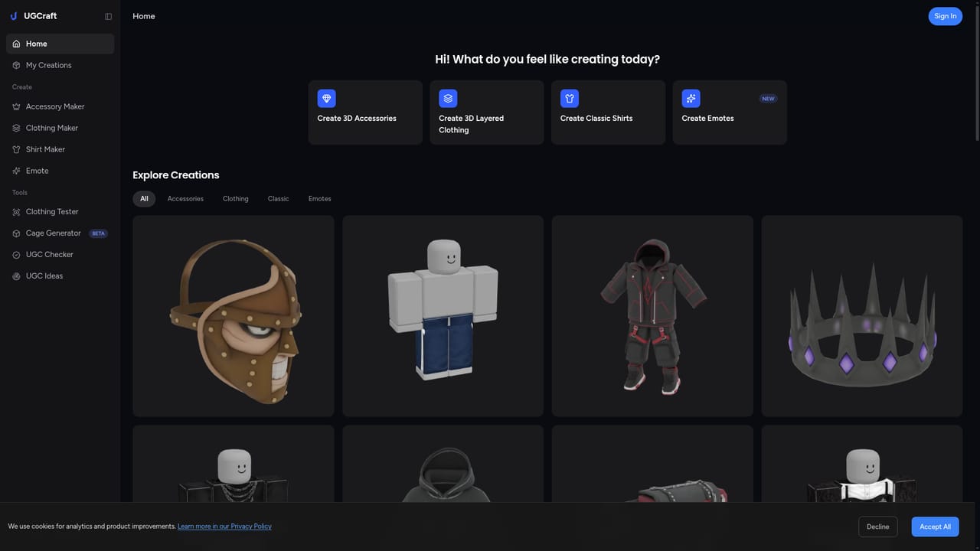Collapse the sidebar using the panel icon
The height and width of the screenshot is (551, 980).
[108, 16]
